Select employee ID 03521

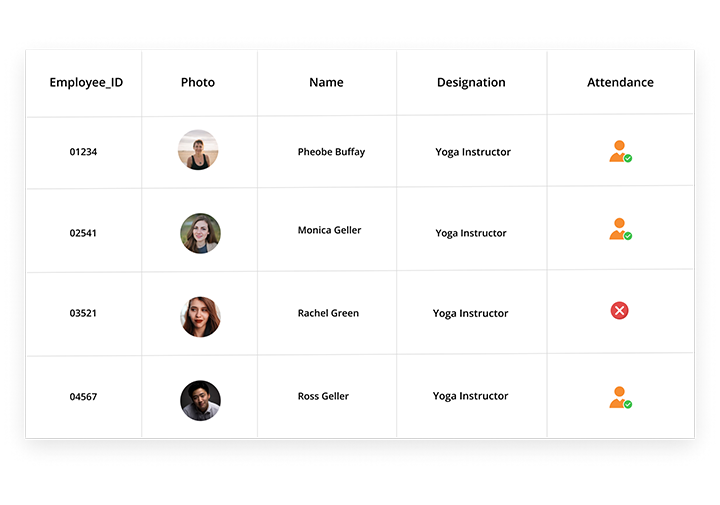tap(83, 313)
